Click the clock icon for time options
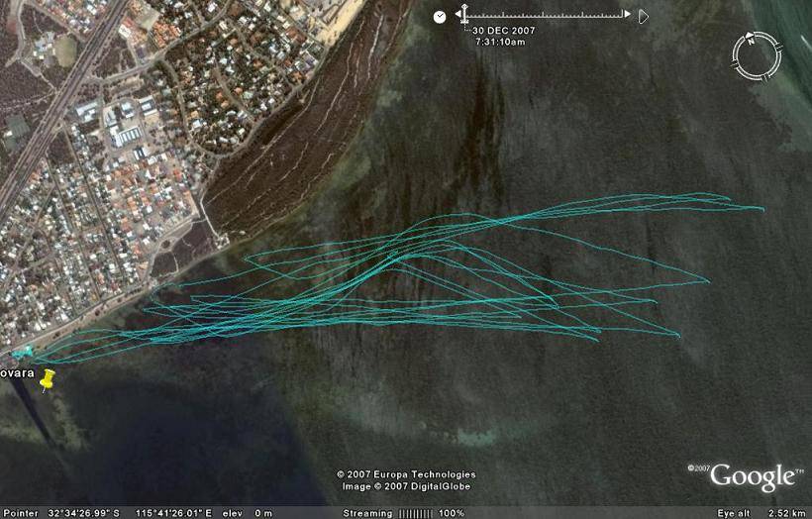 click(441, 16)
